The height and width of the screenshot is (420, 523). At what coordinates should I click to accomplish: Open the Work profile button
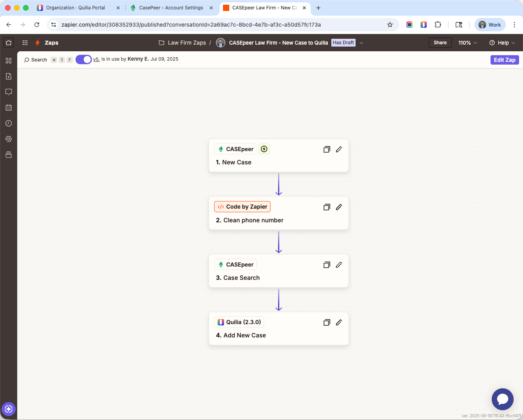tap(490, 25)
